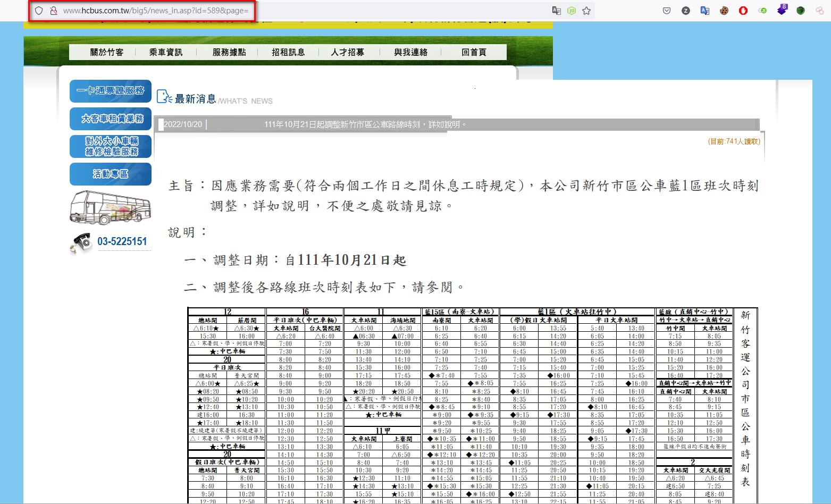The width and height of the screenshot is (831, 504).
Task: Click the bus illustration in the sidebar
Action: (111, 207)
